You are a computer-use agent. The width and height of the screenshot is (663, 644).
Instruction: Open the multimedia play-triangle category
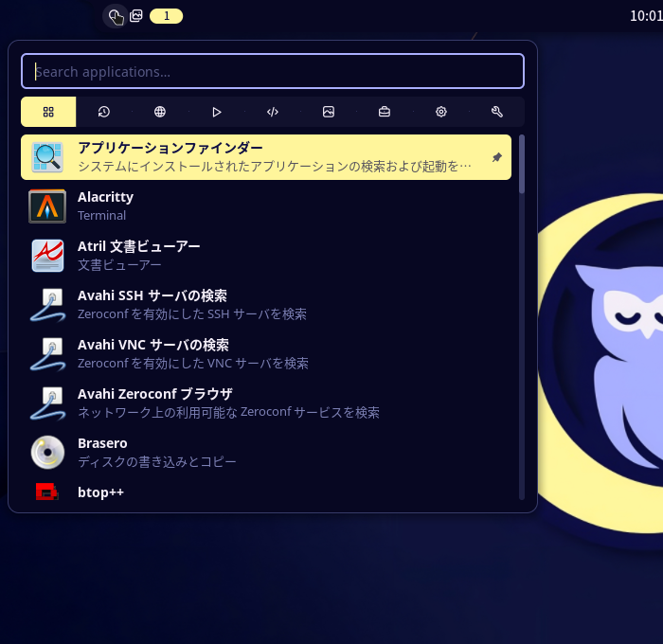click(x=217, y=112)
